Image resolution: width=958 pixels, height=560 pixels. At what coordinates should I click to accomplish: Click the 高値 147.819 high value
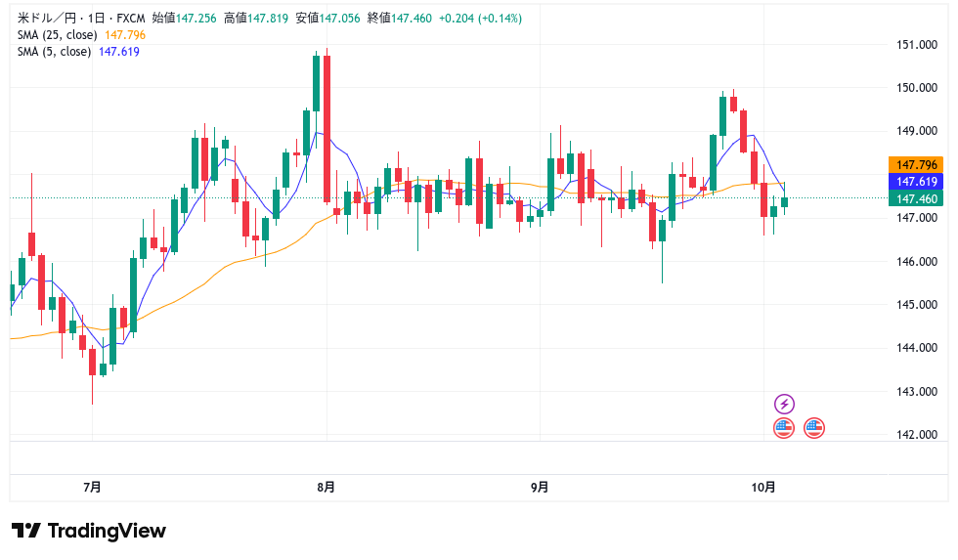(267, 19)
